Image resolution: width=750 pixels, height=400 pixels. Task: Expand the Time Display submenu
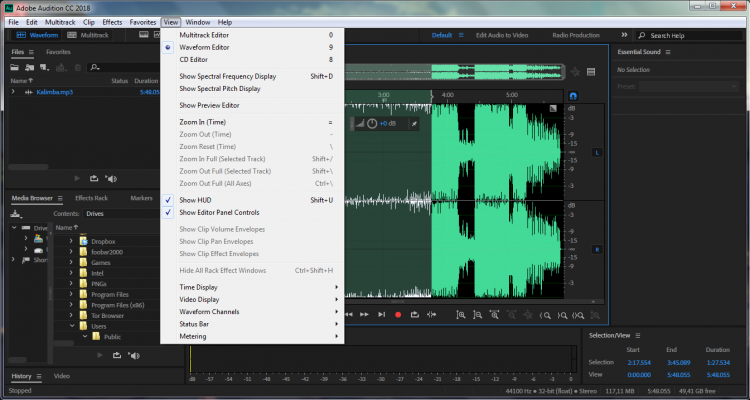(200, 287)
